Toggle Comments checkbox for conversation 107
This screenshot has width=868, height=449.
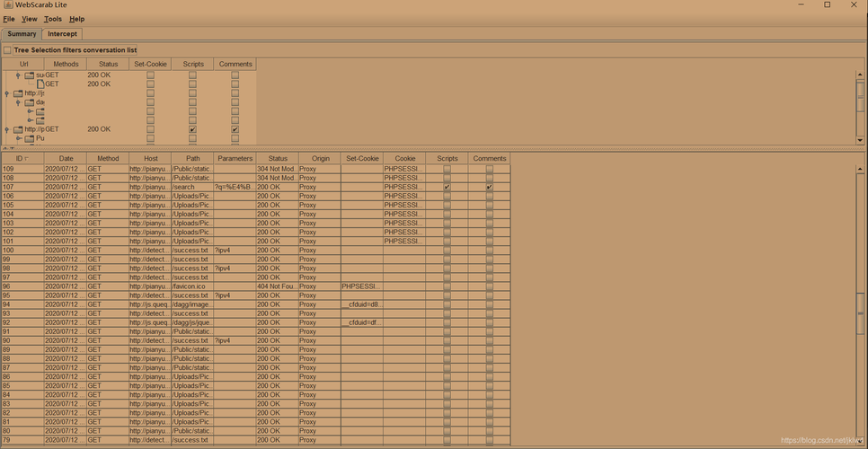[490, 187]
